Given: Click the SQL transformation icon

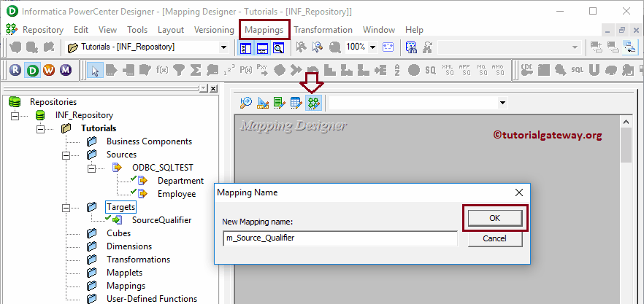Looking at the screenshot, I should tap(577, 70).
